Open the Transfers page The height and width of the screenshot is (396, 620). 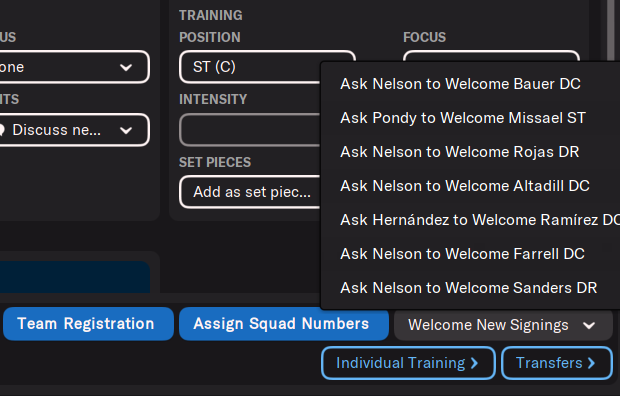557,363
